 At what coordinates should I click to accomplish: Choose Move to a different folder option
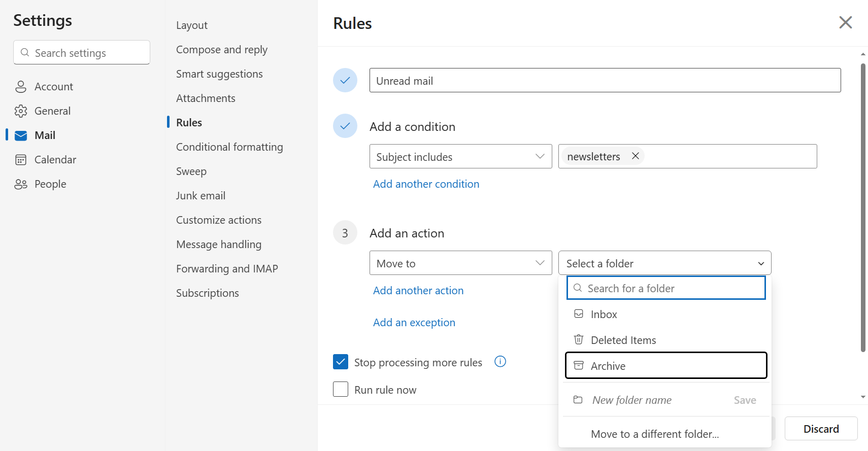tap(655, 434)
